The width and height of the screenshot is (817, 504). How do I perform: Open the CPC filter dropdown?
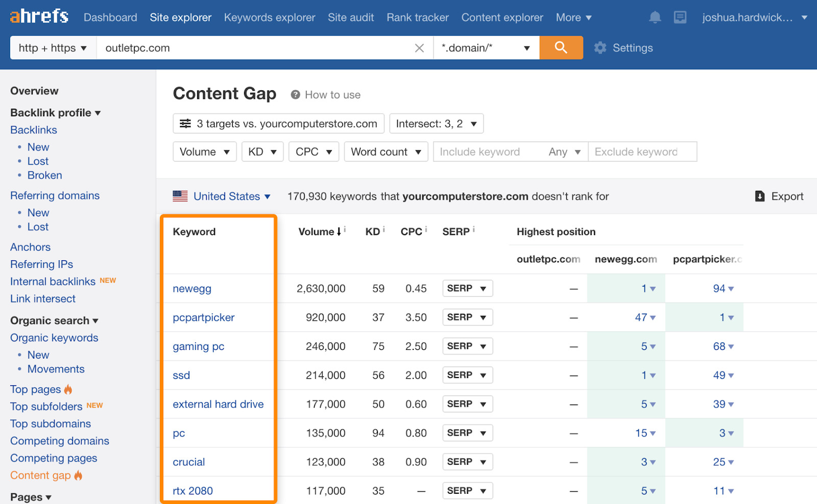tap(314, 152)
